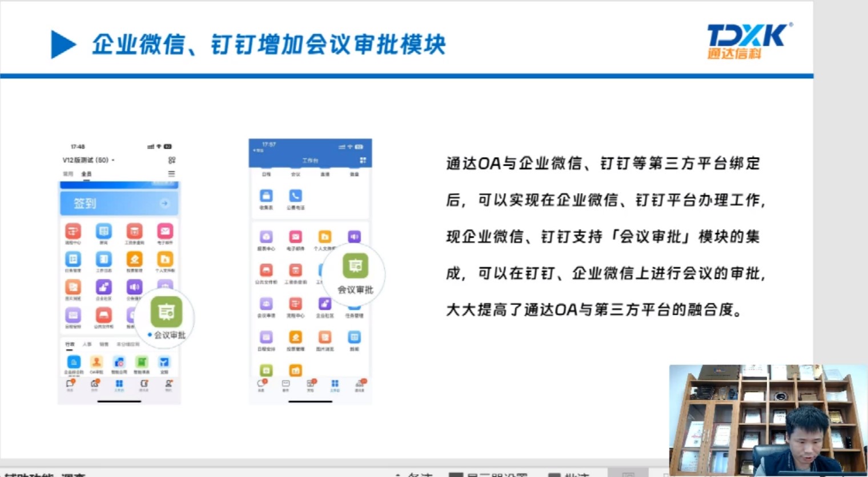Click text line starting 通达OA与企业微信

pyautogui.click(x=603, y=163)
